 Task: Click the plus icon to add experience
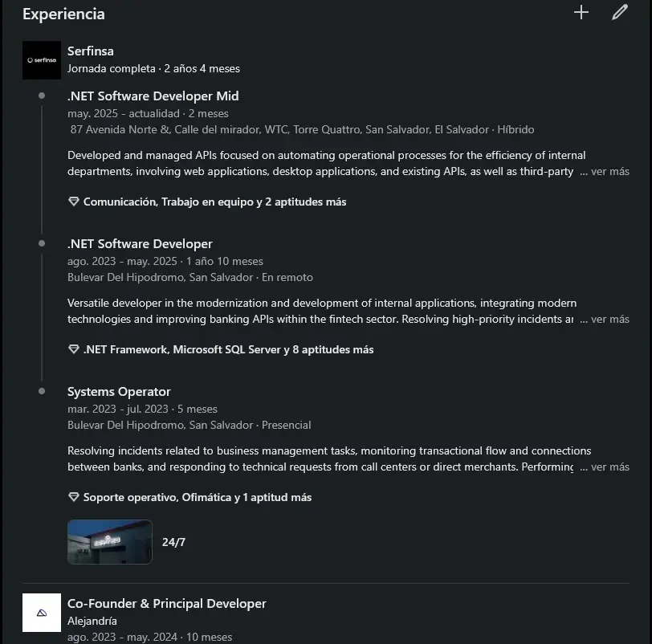tap(581, 13)
